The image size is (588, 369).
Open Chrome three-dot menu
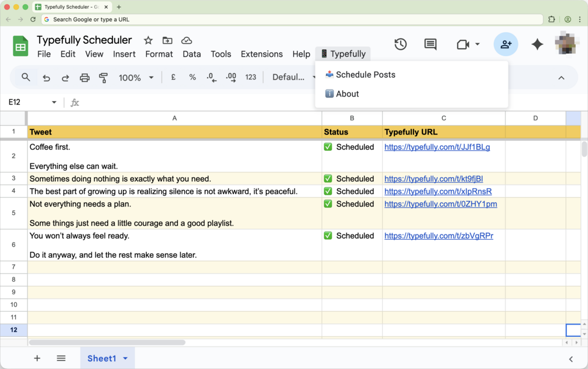(x=580, y=19)
